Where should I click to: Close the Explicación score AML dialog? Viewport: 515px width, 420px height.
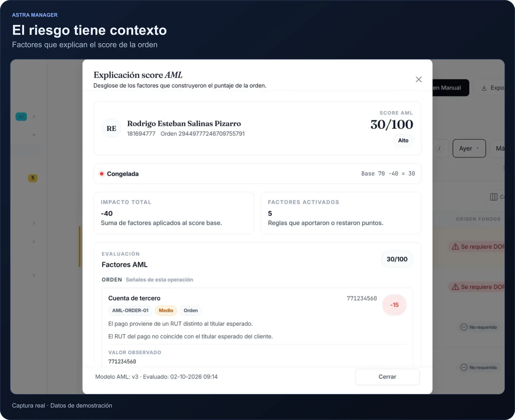(x=419, y=79)
